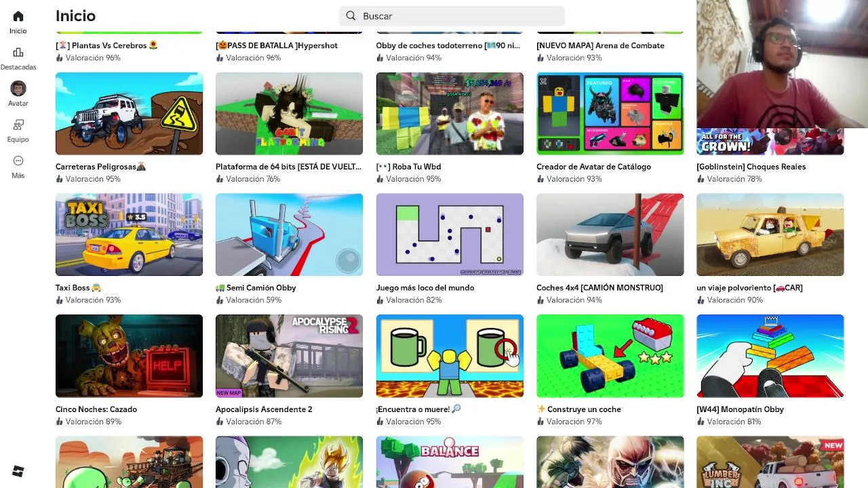Click the Inicio page heading
Screen dimensions: 868x488
75,16
